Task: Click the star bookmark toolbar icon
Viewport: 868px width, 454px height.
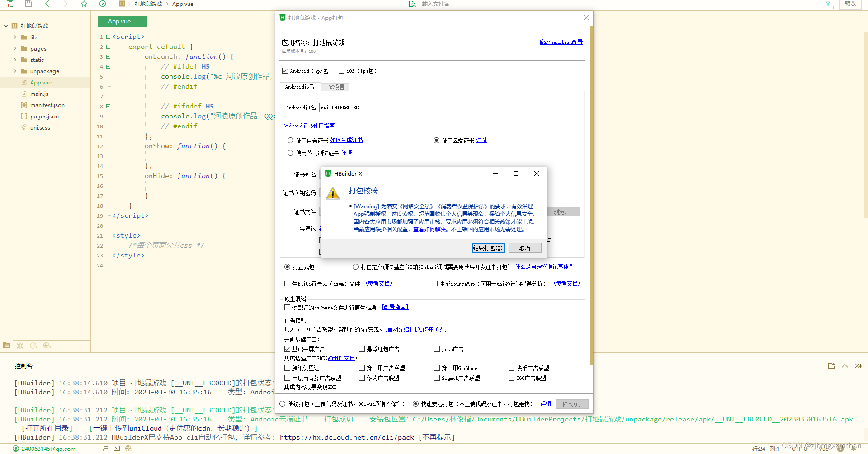Action: pos(84,4)
